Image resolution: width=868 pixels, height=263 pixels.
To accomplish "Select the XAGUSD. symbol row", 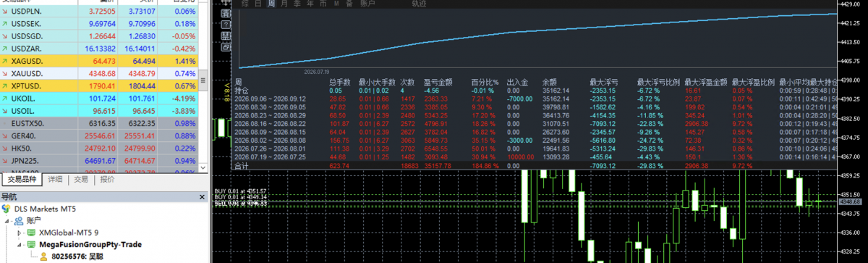I will (100, 61).
